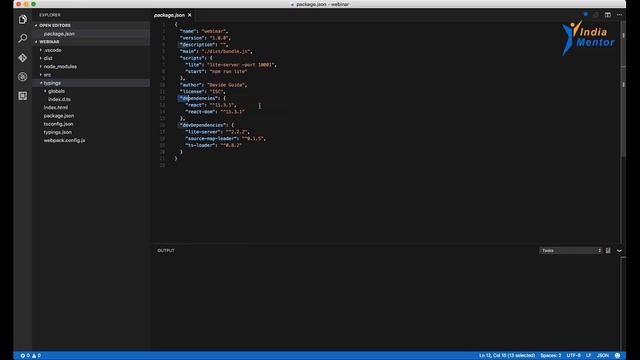Screen dimensions: 640x360
Task: Change the JSON language mode in status bar
Action: [603, 356]
